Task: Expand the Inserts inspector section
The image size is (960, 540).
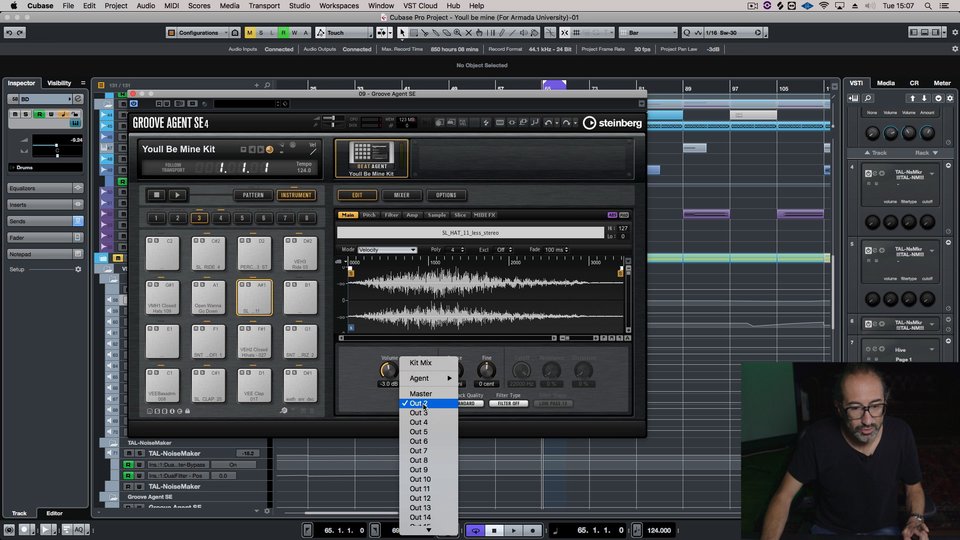Action: coord(45,204)
